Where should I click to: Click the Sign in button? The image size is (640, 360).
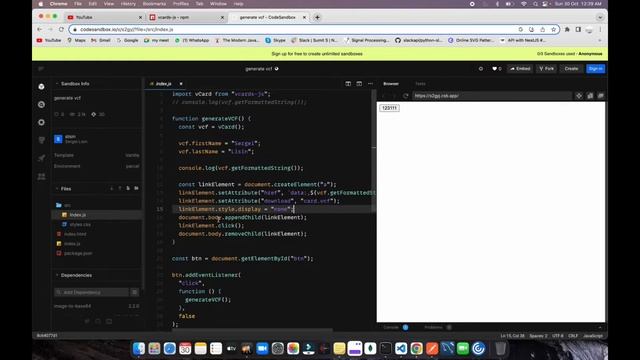[x=596, y=69]
